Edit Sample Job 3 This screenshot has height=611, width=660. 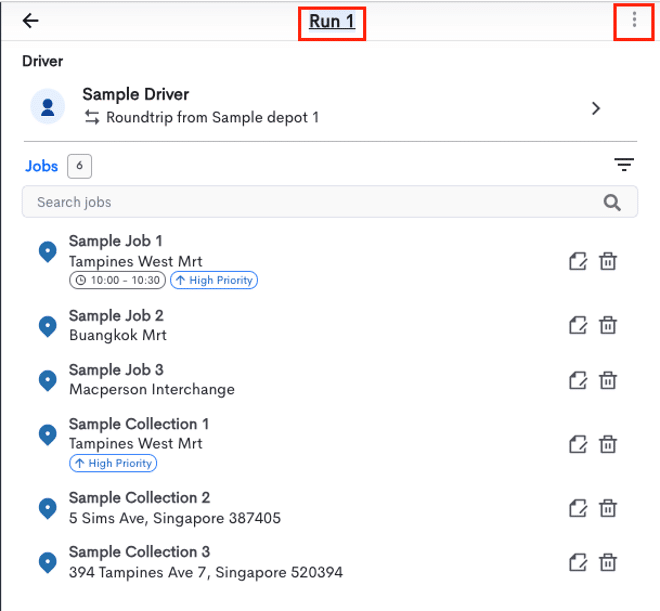click(x=578, y=380)
